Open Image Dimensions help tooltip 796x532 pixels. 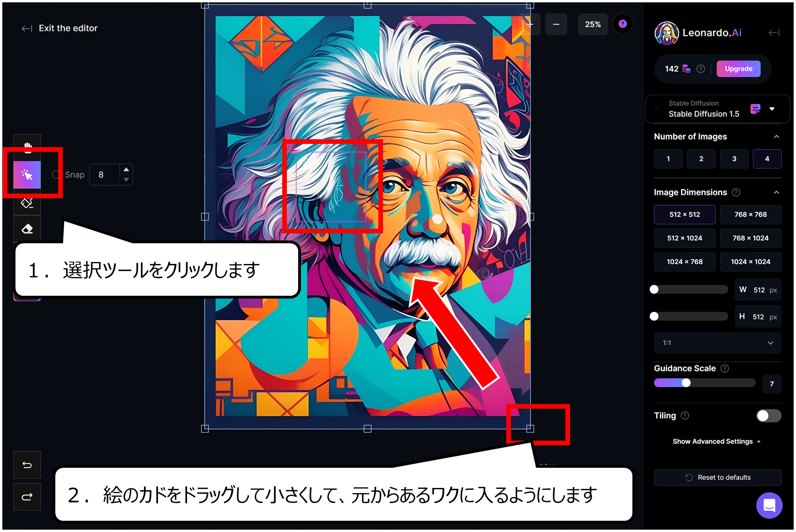pos(736,192)
